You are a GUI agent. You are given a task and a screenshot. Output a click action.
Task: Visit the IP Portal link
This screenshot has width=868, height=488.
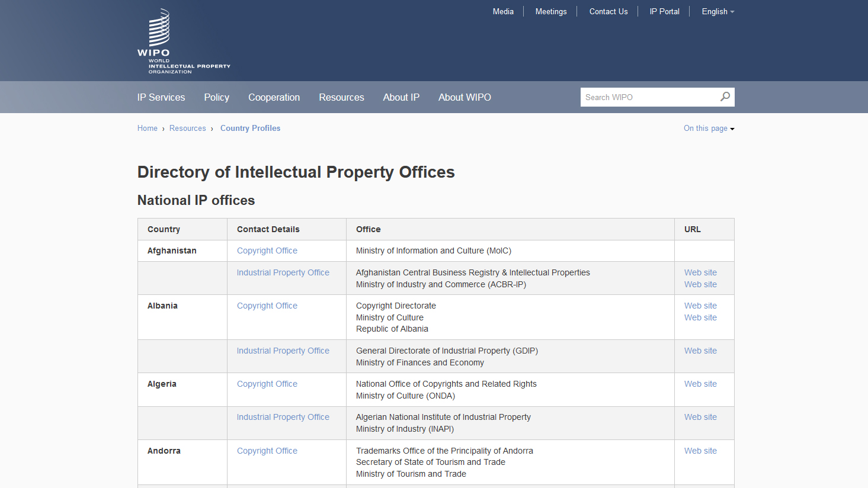(x=664, y=12)
